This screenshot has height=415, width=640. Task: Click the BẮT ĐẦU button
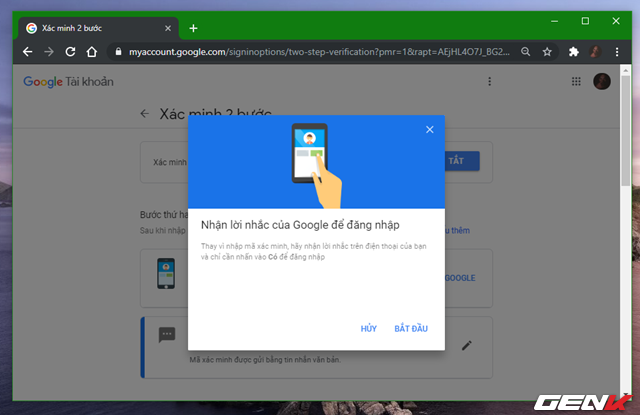[411, 328]
